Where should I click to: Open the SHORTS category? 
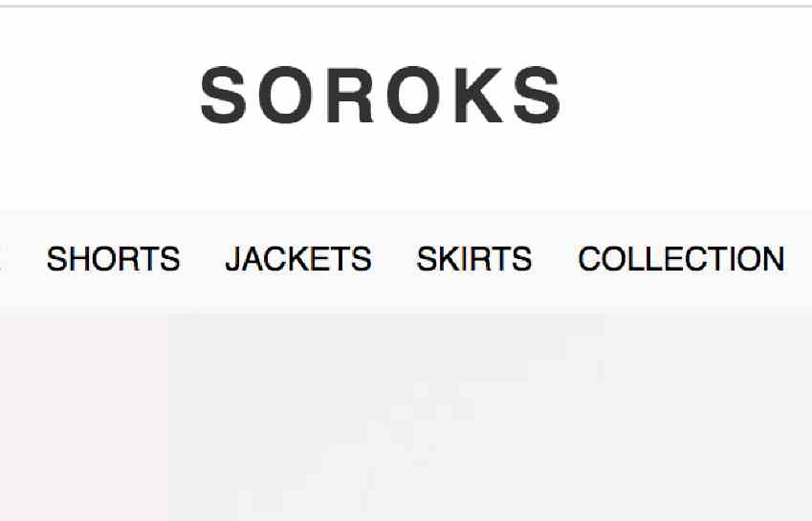[114, 259]
